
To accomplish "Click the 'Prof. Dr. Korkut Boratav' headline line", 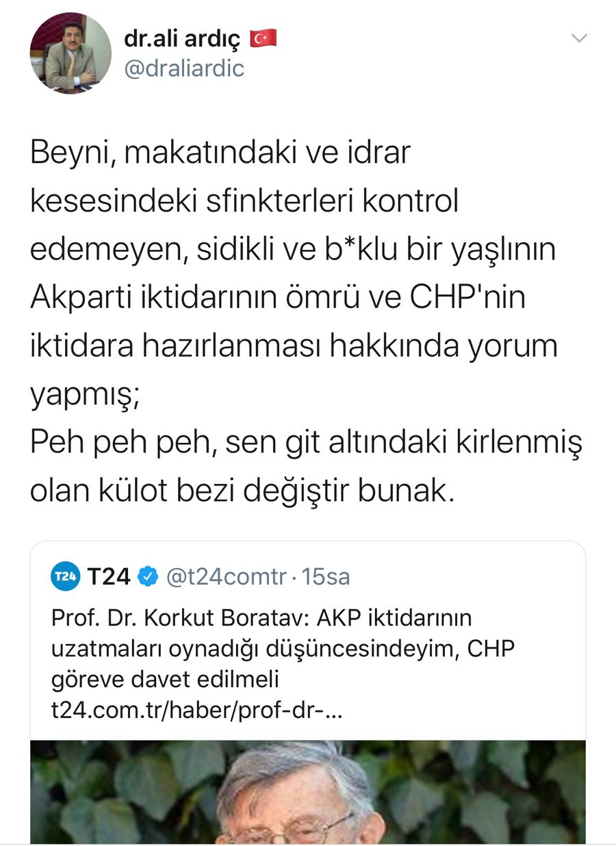I will [x=261, y=618].
